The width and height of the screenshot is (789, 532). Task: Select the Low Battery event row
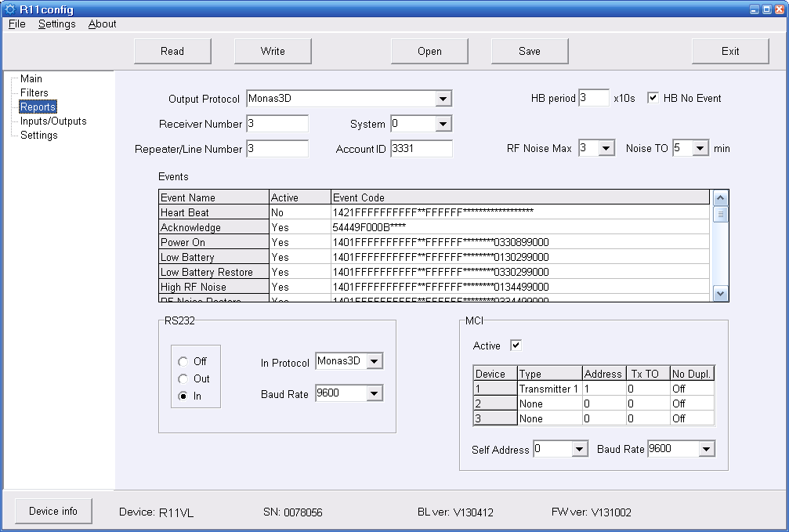pyautogui.click(x=213, y=257)
